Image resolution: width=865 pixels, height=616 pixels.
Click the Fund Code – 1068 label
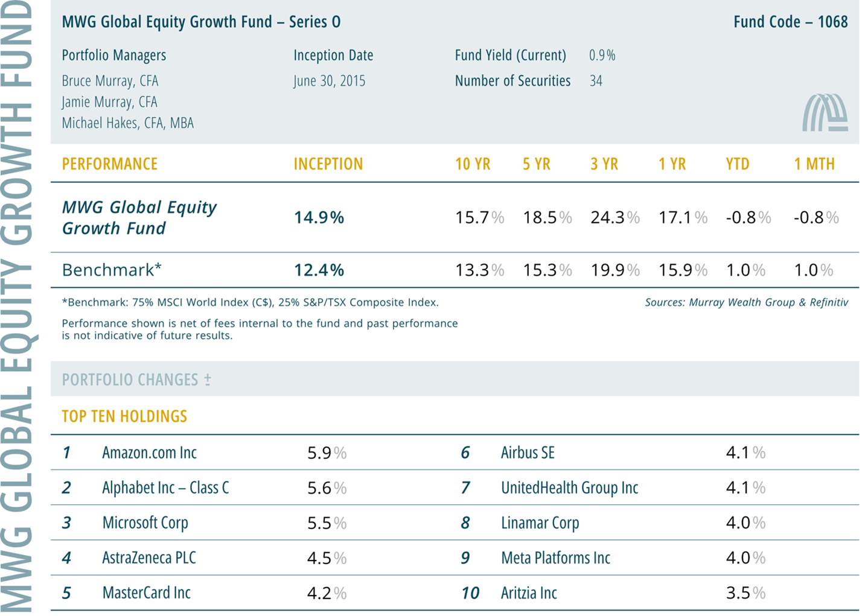(x=790, y=22)
